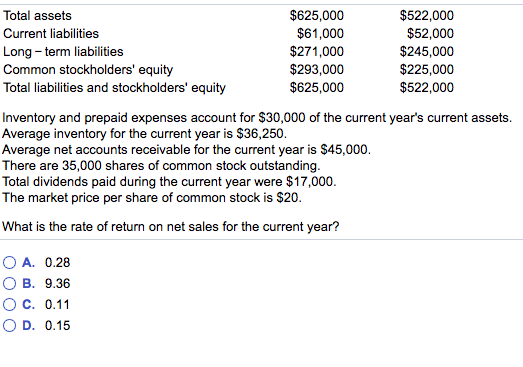Pick radio button for option D
The width and height of the screenshot is (523, 367).
tap(9, 326)
